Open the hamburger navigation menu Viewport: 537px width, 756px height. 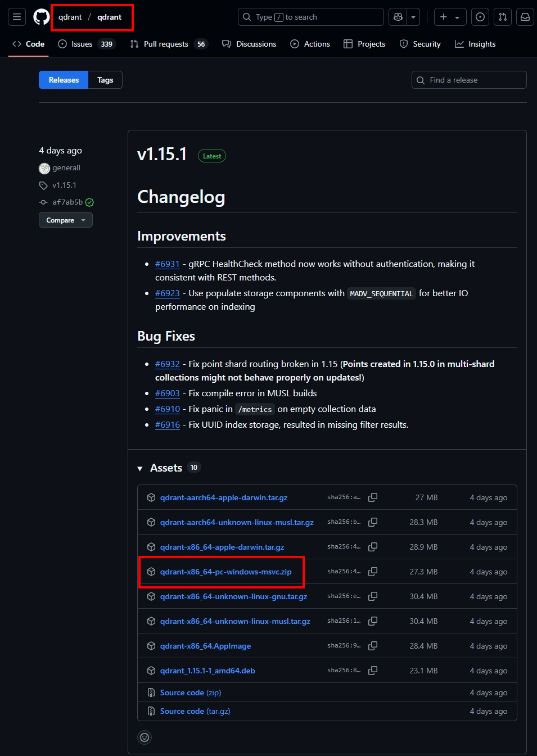pos(17,17)
